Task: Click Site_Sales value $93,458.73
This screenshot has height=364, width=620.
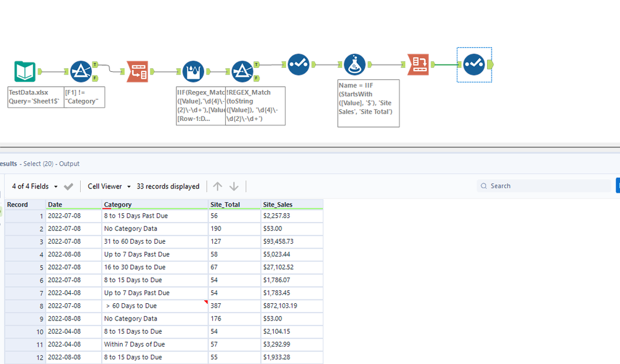Action: (x=292, y=241)
